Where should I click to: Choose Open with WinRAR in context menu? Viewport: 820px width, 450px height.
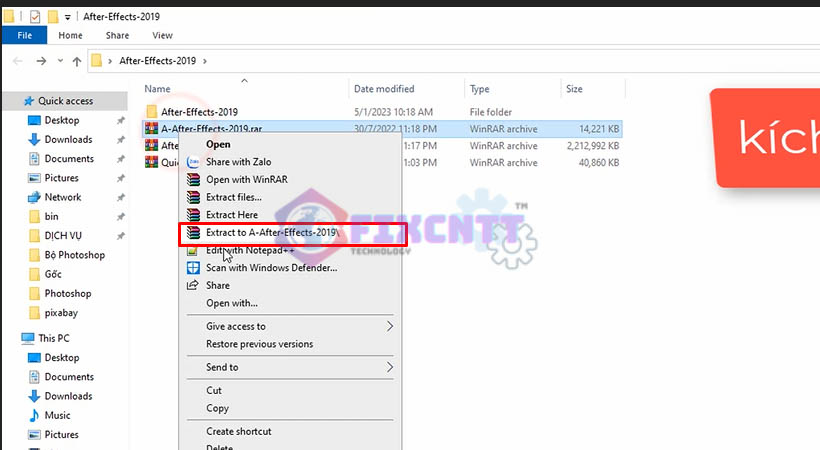[243, 180]
